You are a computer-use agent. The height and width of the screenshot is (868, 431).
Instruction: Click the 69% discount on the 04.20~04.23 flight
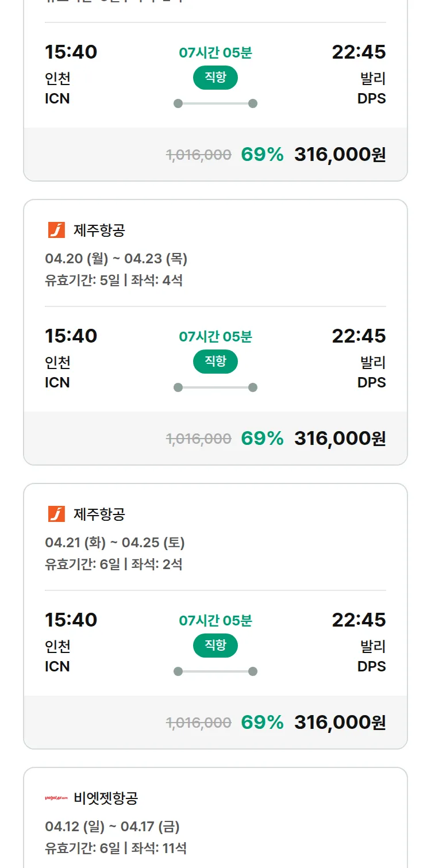[262, 439]
